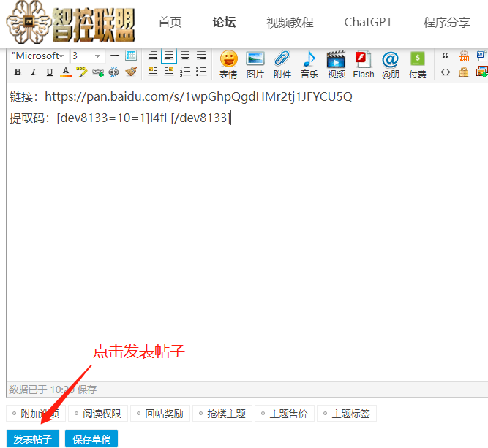The height and width of the screenshot is (448, 488).
Task: Attach a file using 附件 paperclip
Action: point(282,63)
